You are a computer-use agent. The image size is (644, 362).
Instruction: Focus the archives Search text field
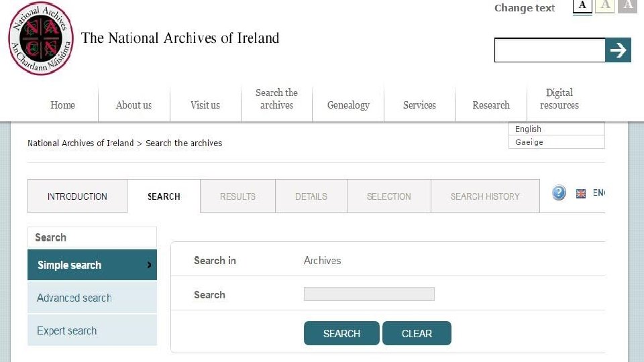(369, 294)
